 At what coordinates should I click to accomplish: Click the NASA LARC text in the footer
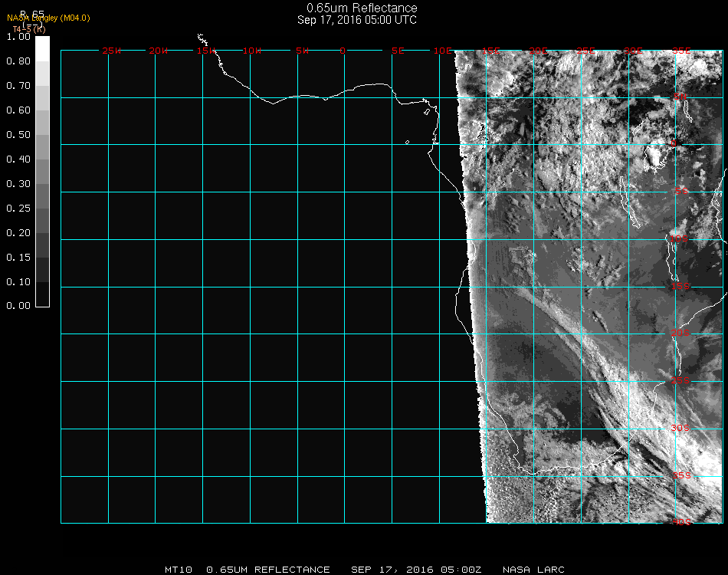pos(533,570)
